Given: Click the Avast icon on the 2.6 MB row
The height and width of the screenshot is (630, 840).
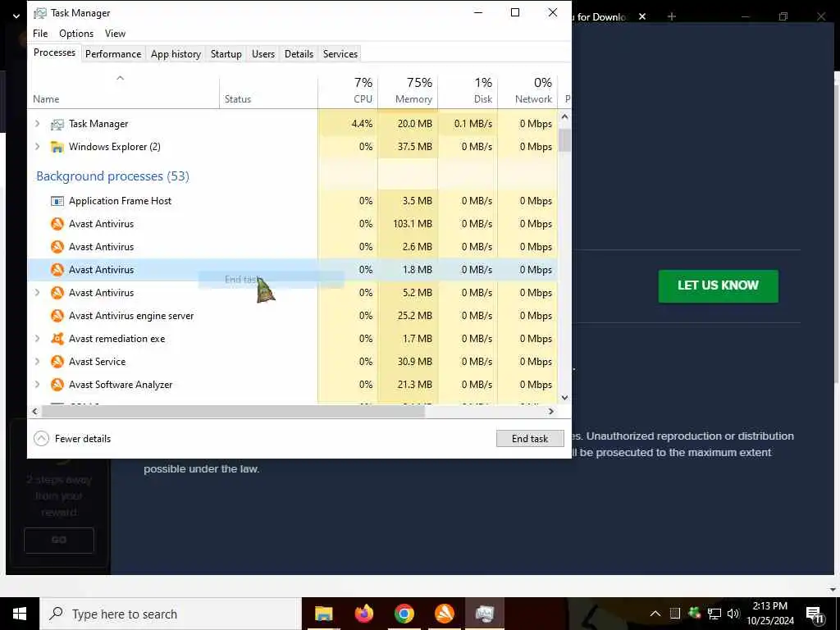Looking at the screenshot, I should coord(57,247).
